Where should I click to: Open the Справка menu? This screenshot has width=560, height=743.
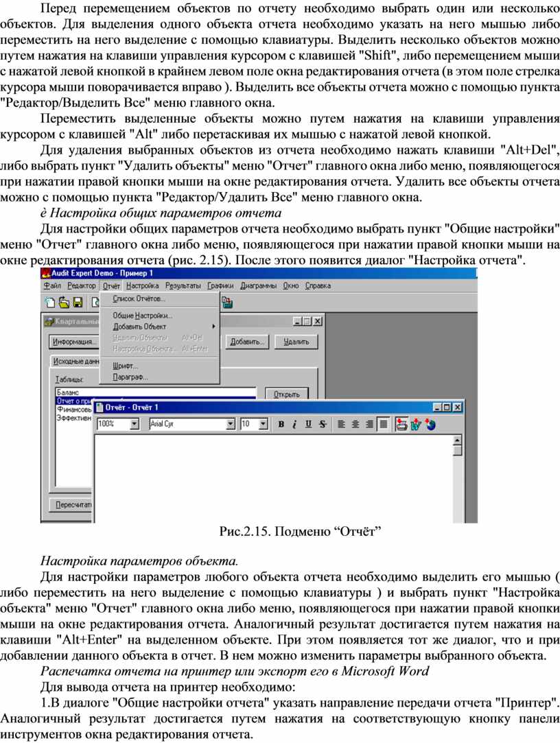pyautogui.click(x=318, y=285)
